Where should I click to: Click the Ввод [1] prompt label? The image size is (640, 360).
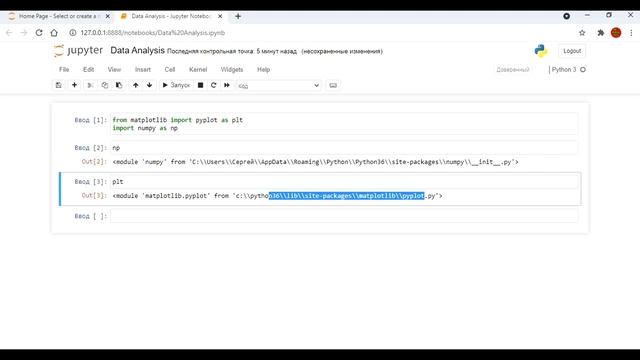pyautogui.click(x=90, y=120)
